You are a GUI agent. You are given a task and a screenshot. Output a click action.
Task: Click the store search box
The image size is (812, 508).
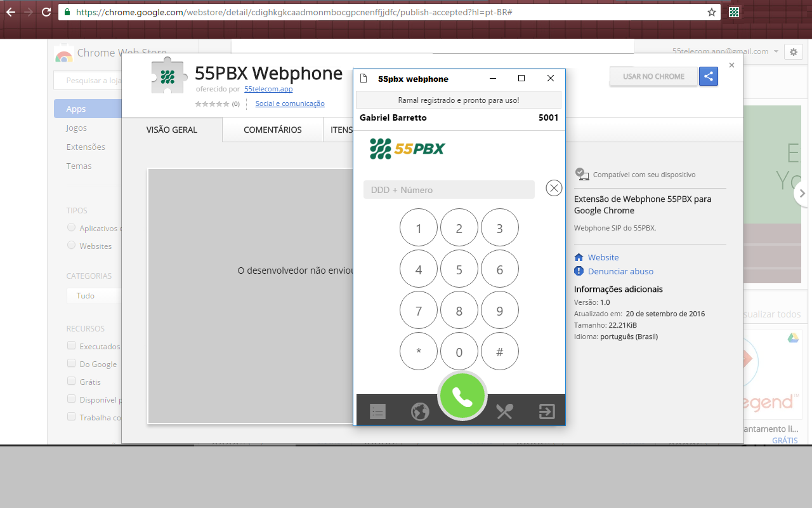tap(88, 81)
